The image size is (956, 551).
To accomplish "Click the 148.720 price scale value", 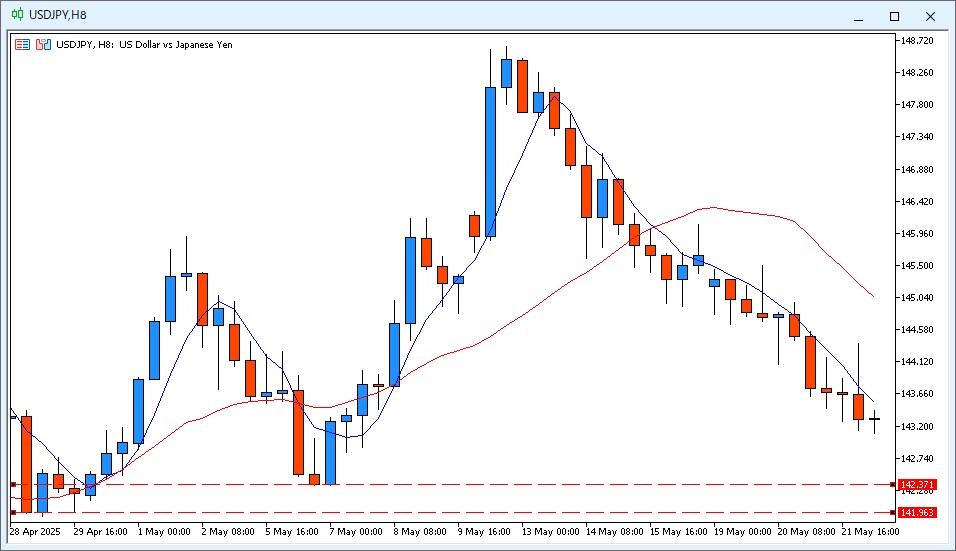I will click(917, 40).
